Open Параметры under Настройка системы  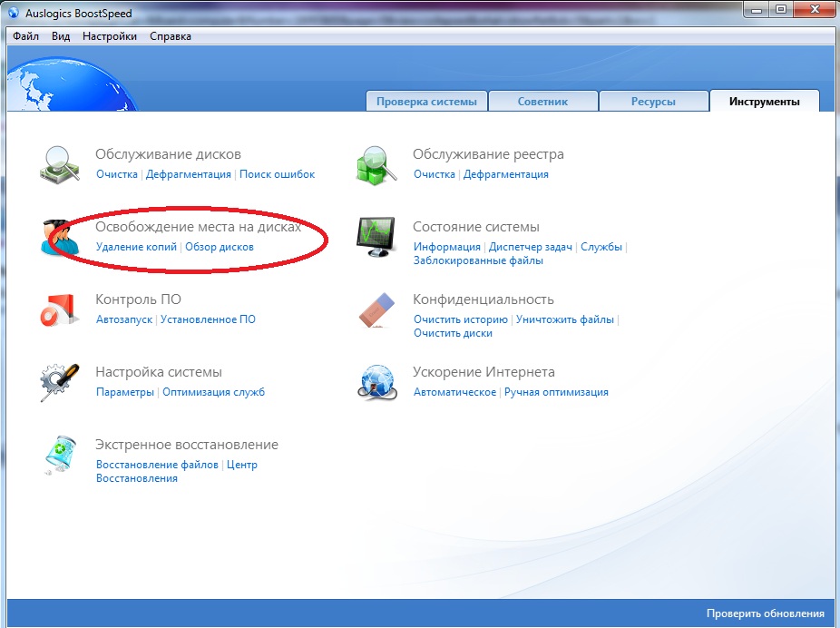125,392
